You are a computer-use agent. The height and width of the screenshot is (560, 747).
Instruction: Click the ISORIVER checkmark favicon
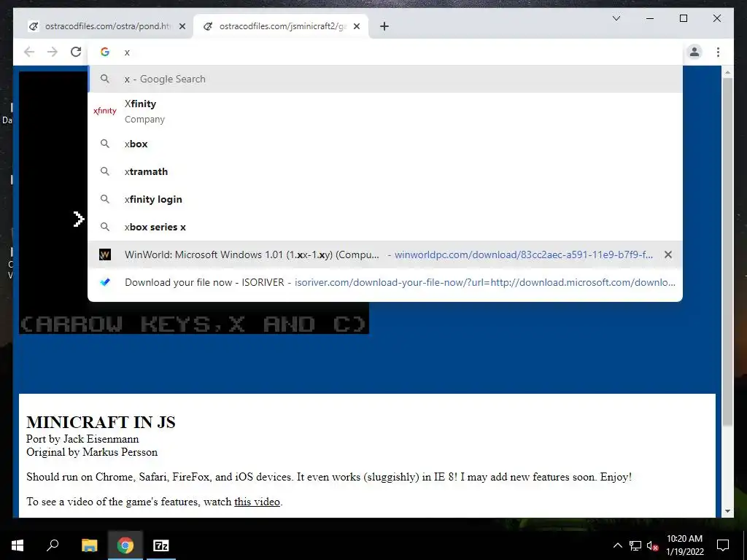(105, 282)
